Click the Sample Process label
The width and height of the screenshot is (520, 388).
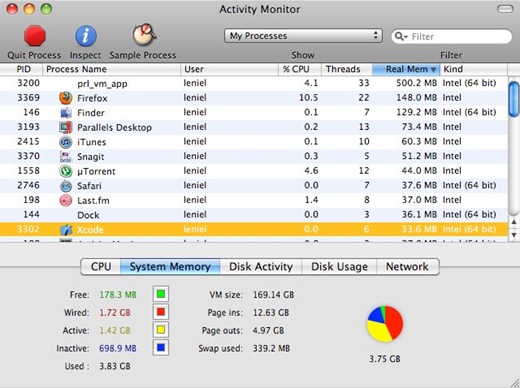point(143,55)
